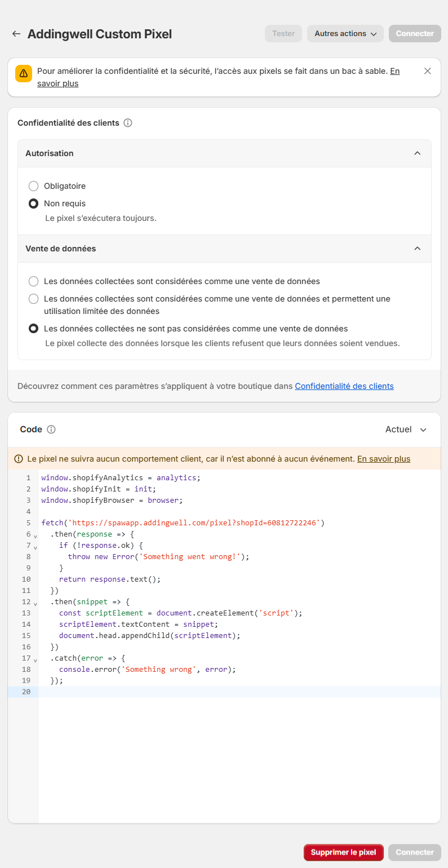Click the bottom Connecter button
448x868 pixels.
click(x=415, y=852)
